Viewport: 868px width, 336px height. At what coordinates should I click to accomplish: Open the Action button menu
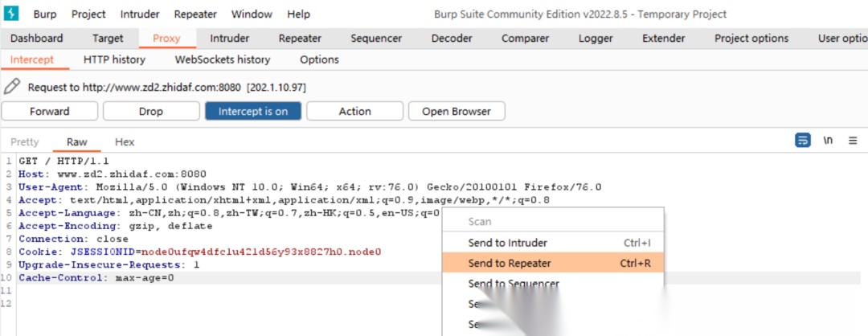[355, 111]
